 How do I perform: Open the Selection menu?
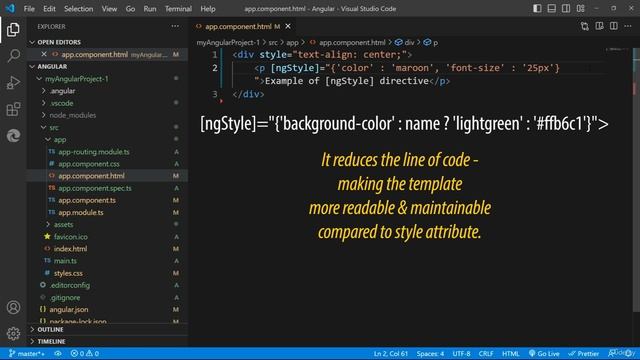[x=78, y=9]
